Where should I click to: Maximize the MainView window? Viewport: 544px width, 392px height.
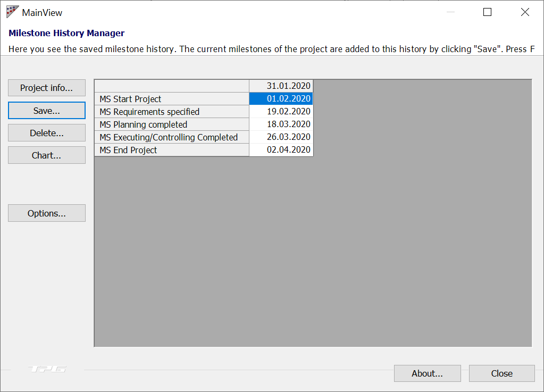pyautogui.click(x=487, y=12)
